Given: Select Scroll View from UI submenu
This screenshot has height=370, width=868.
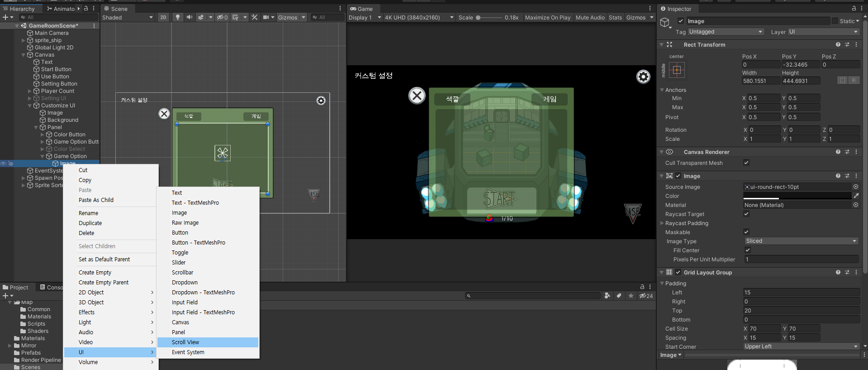Looking at the screenshot, I should 208,342.
